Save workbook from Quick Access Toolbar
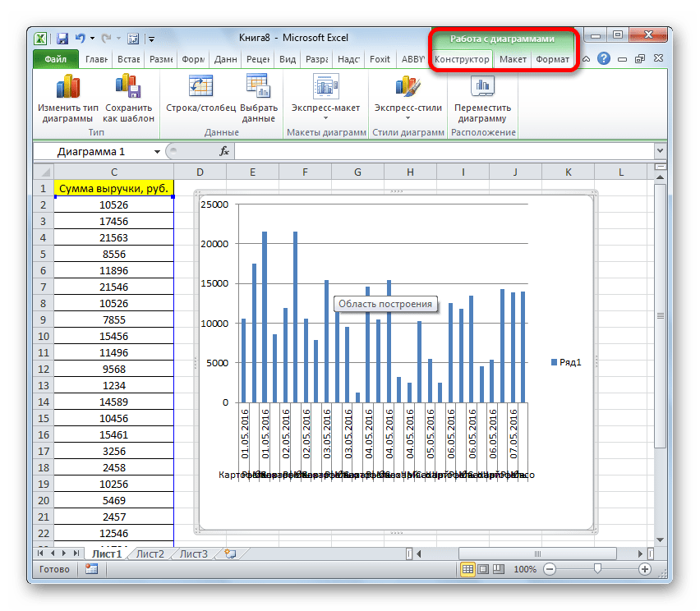Image resolution: width=700 pixels, height=611 pixels. click(x=62, y=38)
